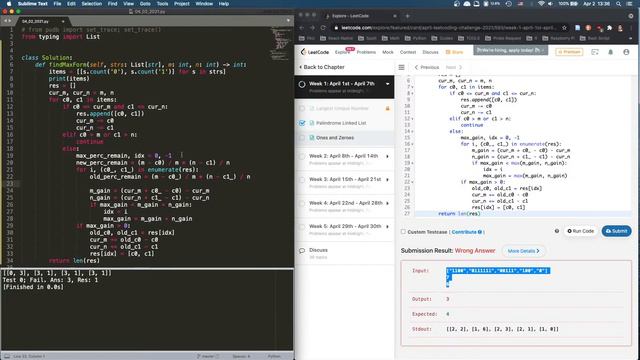This screenshot has height=360, width=640.
Task: Toggle the Sublime side bar status icon
Action: point(7,356)
